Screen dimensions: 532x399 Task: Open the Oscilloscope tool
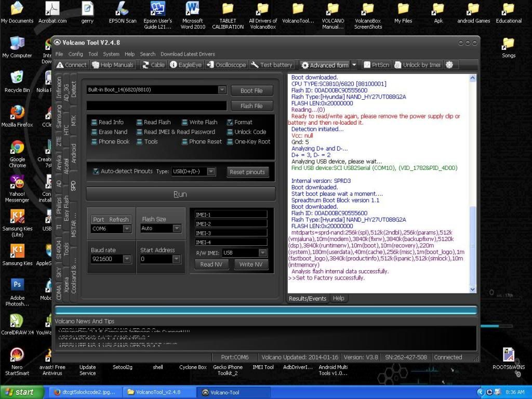[227, 65]
